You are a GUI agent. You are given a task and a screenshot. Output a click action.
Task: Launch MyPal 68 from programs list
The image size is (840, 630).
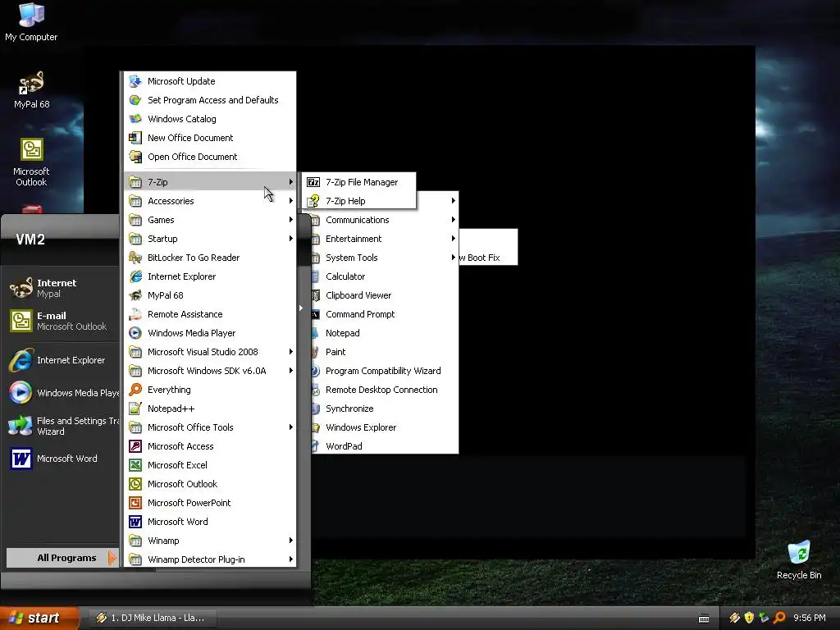[210, 295]
